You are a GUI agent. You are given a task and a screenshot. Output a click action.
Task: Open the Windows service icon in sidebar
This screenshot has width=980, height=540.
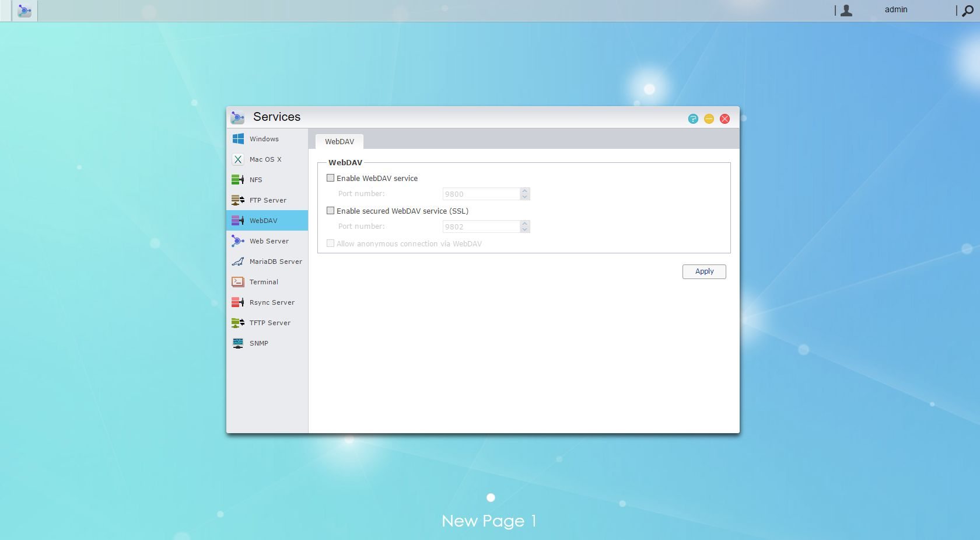238,139
